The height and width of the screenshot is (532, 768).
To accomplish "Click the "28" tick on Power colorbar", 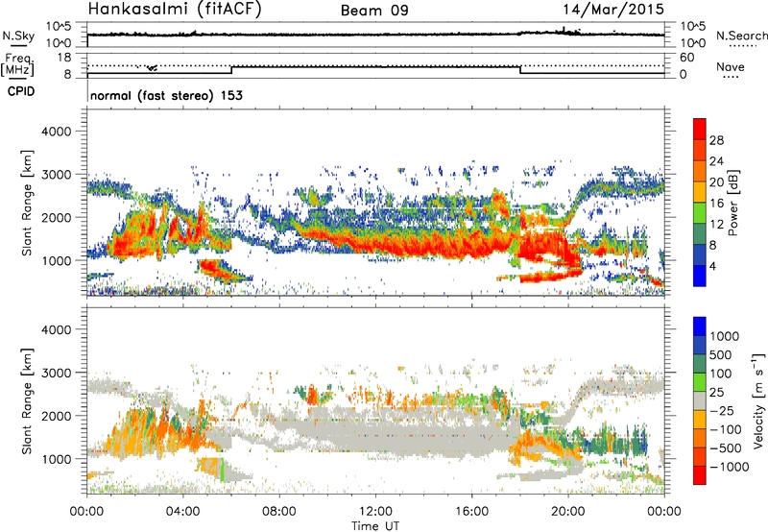I will tap(716, 140).
